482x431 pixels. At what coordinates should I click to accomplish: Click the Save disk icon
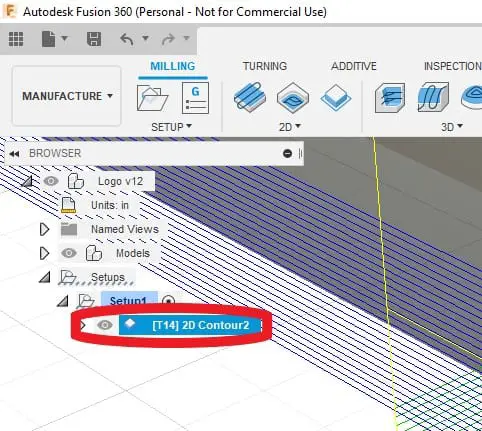pos(94,39)
